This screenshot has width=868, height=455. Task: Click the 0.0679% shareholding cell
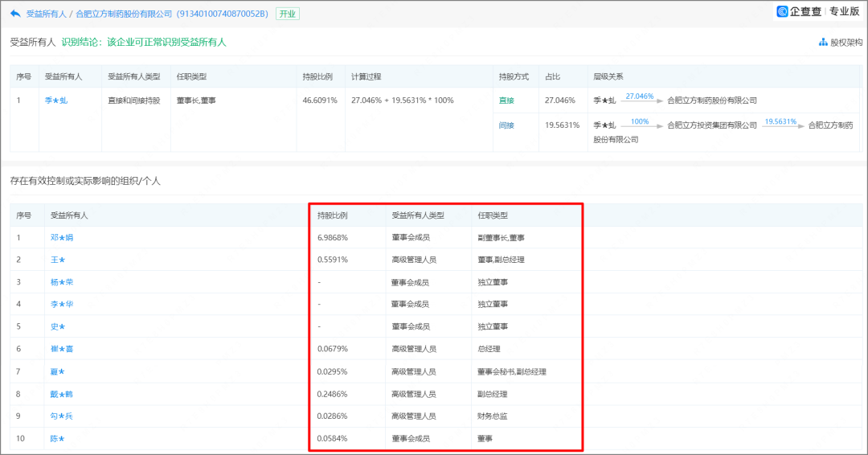[x=332, y=349]
